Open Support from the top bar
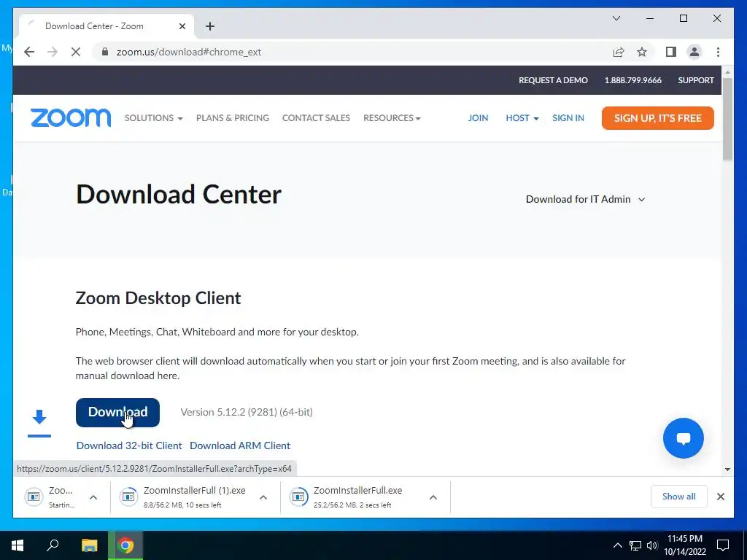747x560 pixels. [x=696, y=80]
